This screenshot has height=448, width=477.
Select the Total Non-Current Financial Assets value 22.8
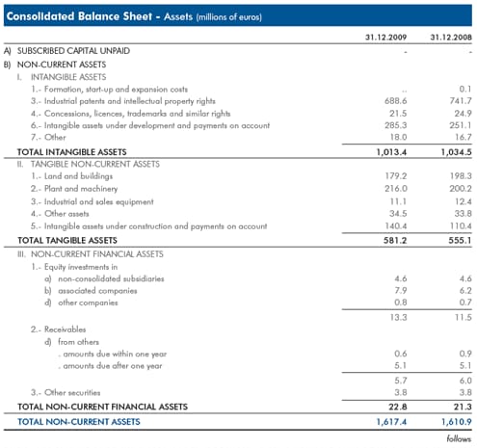pyautogui.click(x=398, y=407)
